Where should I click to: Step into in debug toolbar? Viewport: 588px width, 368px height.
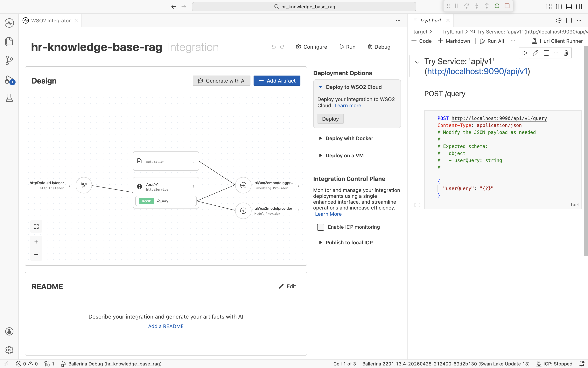click(477, 6)
